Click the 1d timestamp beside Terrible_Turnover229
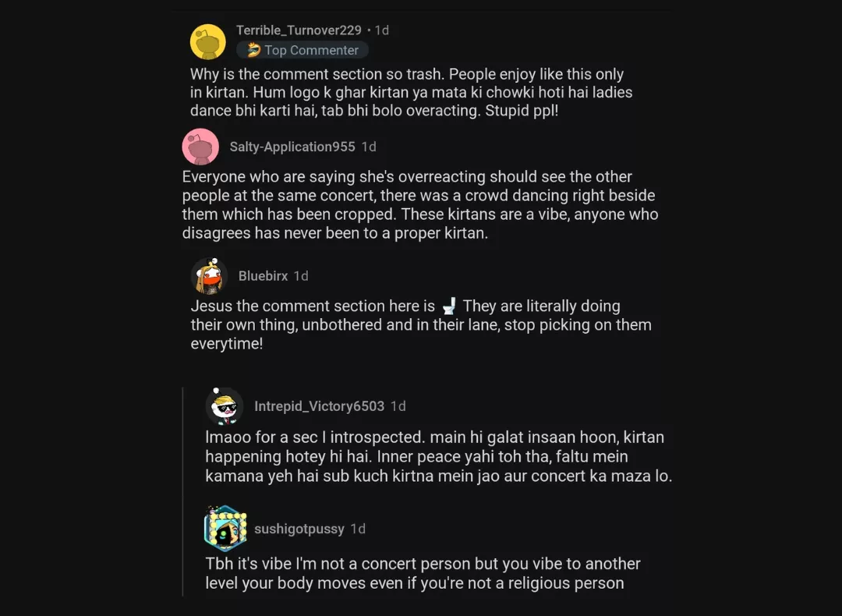 pyautogui.click(x=381, y=30)
